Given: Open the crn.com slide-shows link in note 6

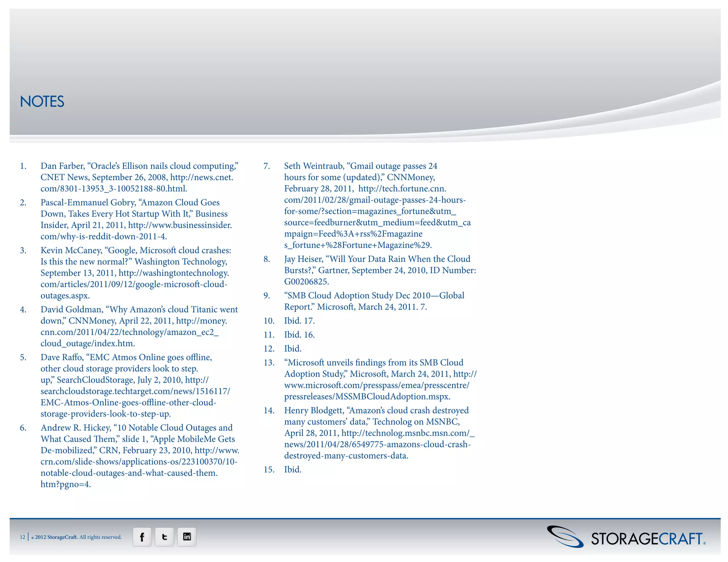Looking at the screenshot, I should click(140, 467).
